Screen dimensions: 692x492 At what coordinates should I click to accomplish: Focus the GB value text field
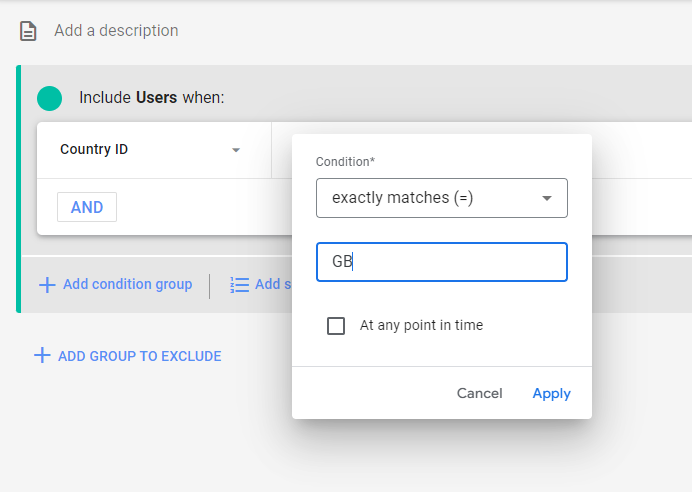pos(441,262)
